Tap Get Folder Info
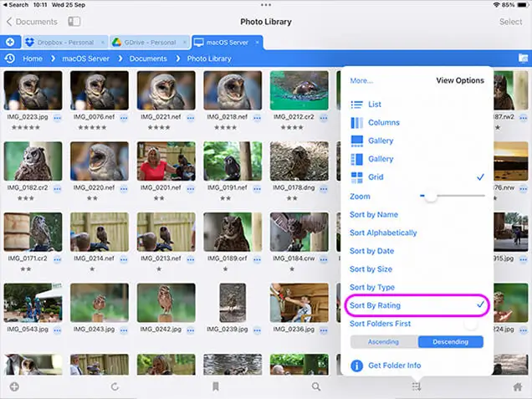 click(394, 366)
